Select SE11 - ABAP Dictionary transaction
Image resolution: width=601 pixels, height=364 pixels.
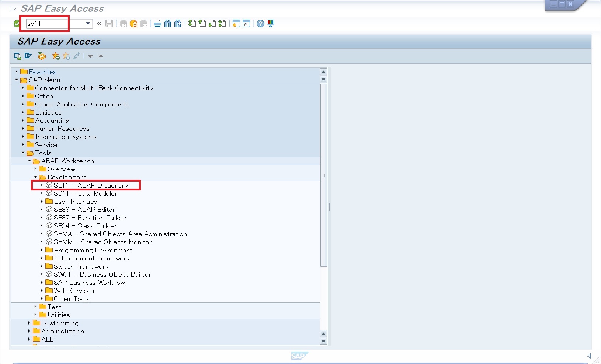coord(91,185)
